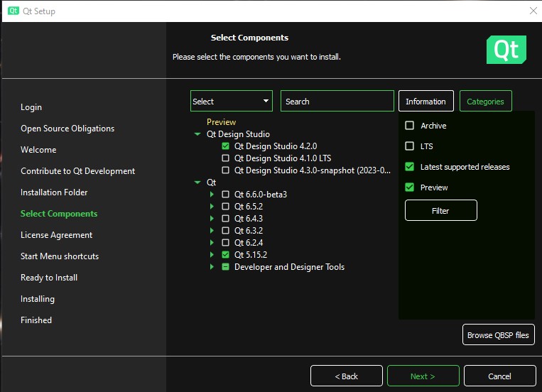The width and height of the screenshot is (542, 392).
Task: Enable Qt 6.4.3 checkbox
Action: (x=225, y=219)
